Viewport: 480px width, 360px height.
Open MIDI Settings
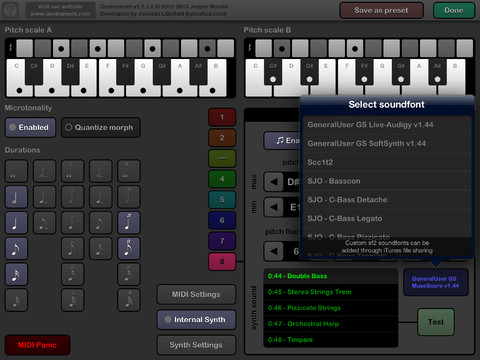pos(196,294)
